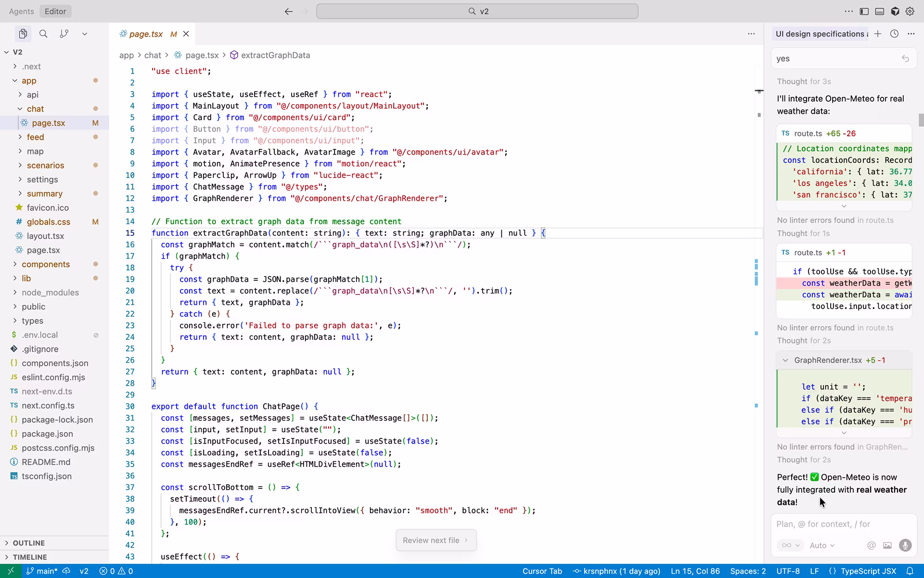This screenshot has width=924, height=578.
Task: Open settings gear in the title bar
Action: [910, 11]
